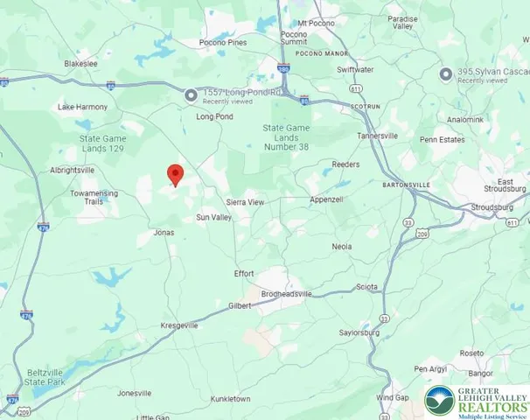Click the Lake Harmony place label

point(82,108)
